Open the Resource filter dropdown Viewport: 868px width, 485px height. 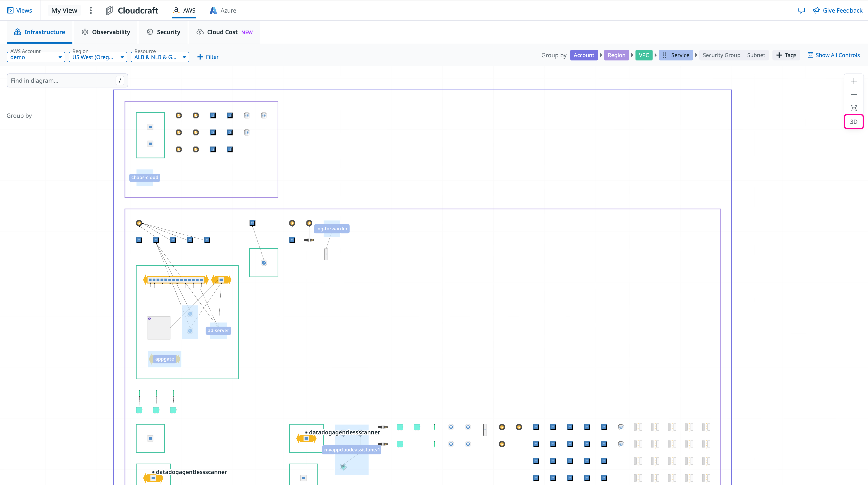pos(160,57)
